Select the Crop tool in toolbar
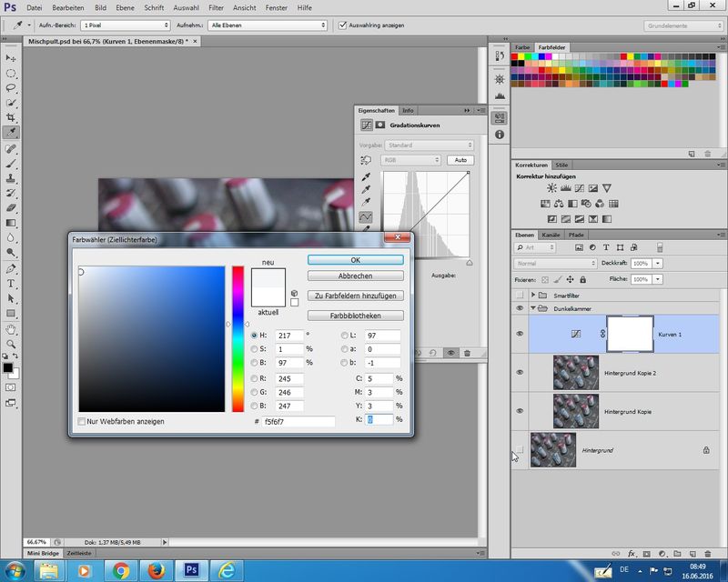The height and width of the screenshot is (582, 728). pos(12,118)
